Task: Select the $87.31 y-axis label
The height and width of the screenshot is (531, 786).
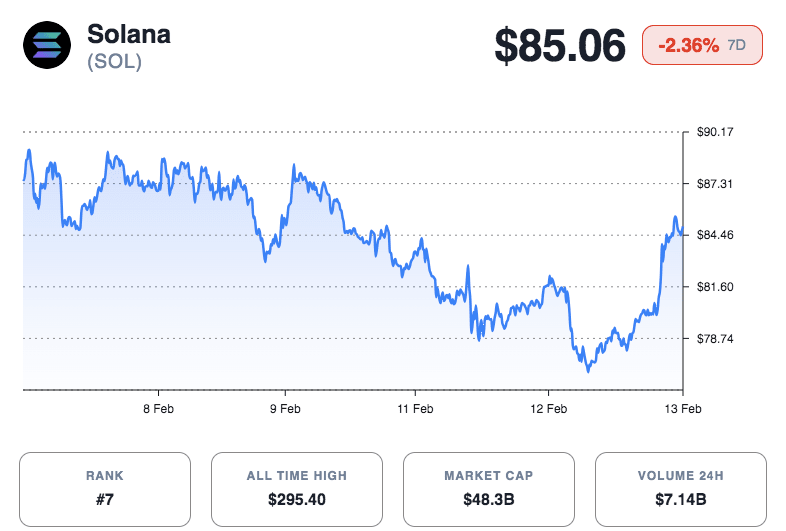Action: click(715, 184)
